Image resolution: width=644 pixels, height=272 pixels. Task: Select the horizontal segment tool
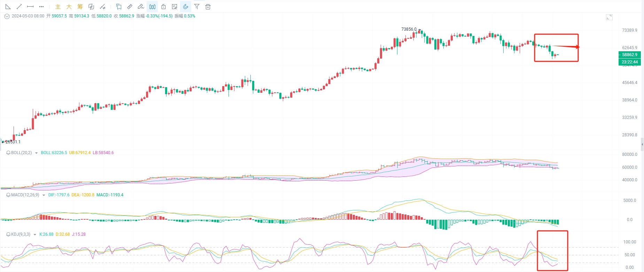(x=30, y=7)
